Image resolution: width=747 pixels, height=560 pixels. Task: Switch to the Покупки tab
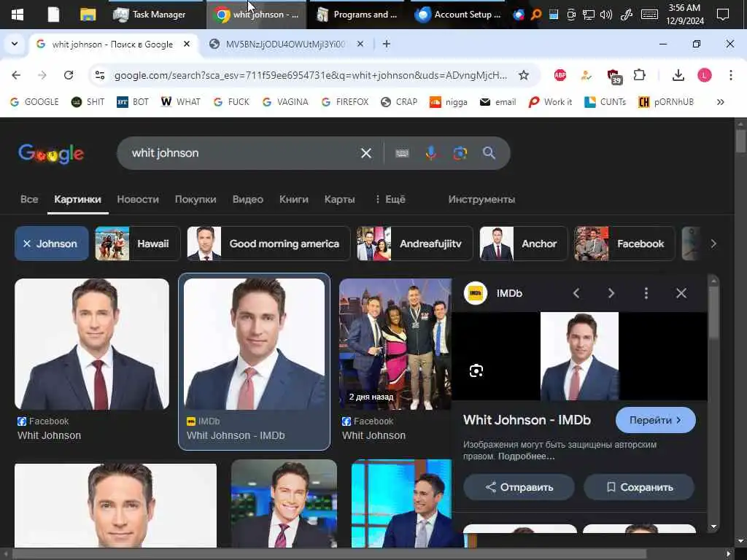196,199
